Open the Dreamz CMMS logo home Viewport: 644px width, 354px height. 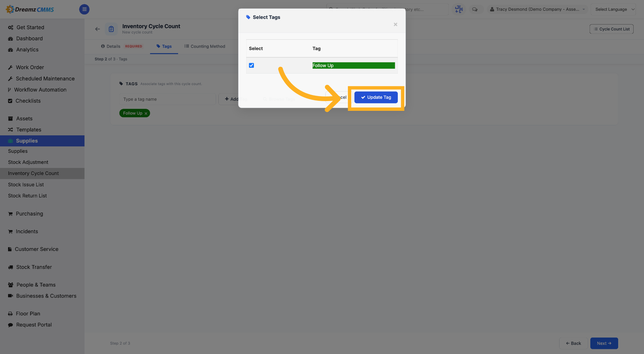30,9
